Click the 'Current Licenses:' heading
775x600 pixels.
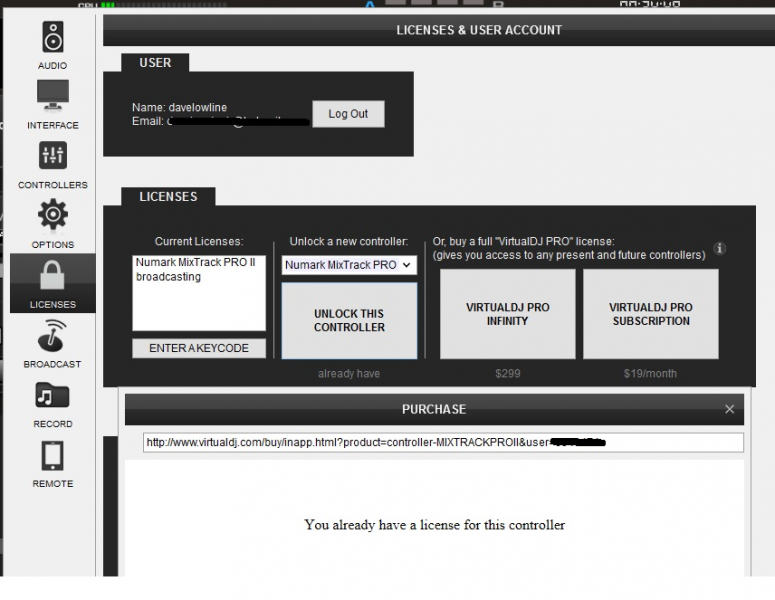[x=199, y=241]
